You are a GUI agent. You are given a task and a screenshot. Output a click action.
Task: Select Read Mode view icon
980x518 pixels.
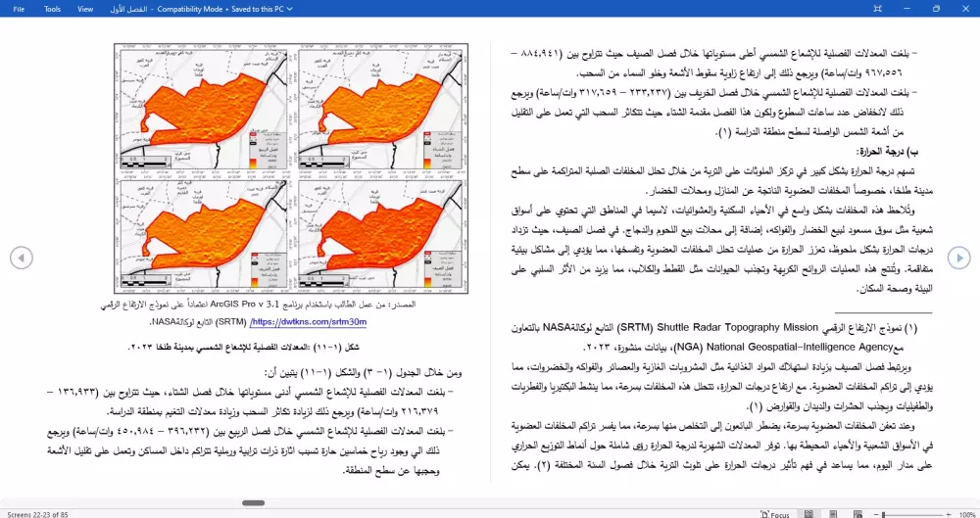tap(808, 514)
